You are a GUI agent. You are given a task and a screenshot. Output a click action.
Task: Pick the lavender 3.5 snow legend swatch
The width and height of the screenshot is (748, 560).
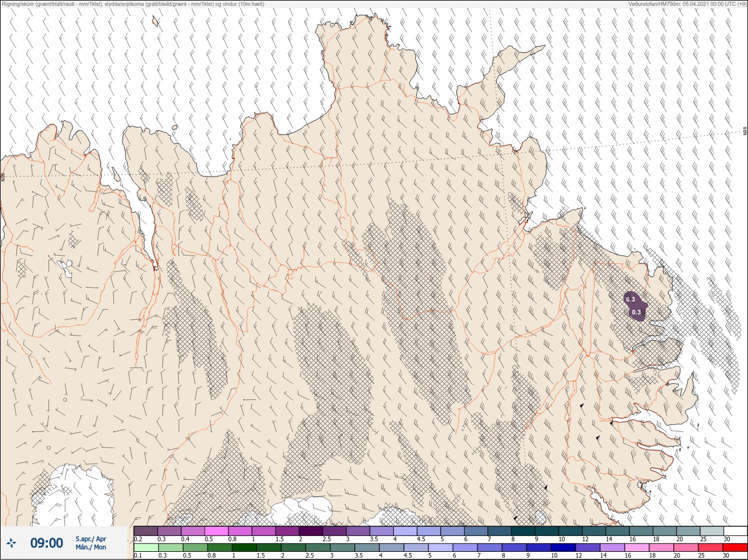382,531
